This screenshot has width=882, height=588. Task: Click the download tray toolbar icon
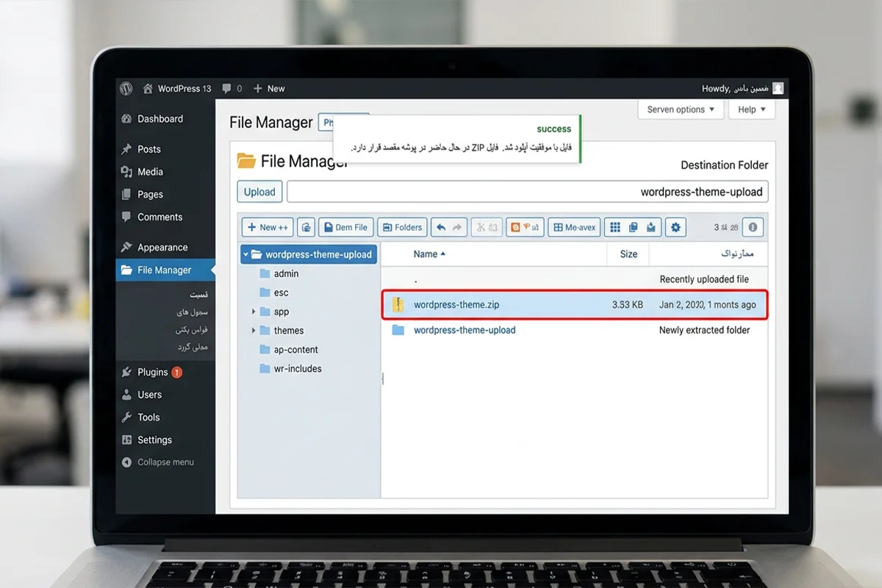click(x=650, y=227)
